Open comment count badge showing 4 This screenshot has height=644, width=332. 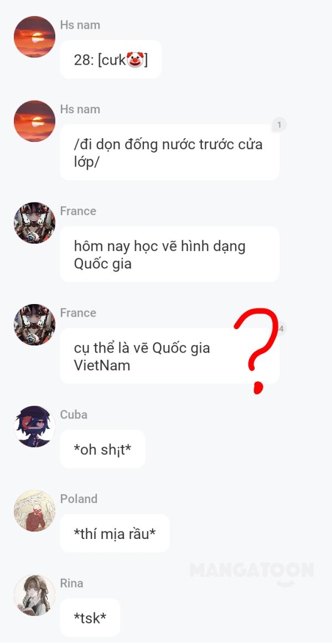click(x=282, y=328)
